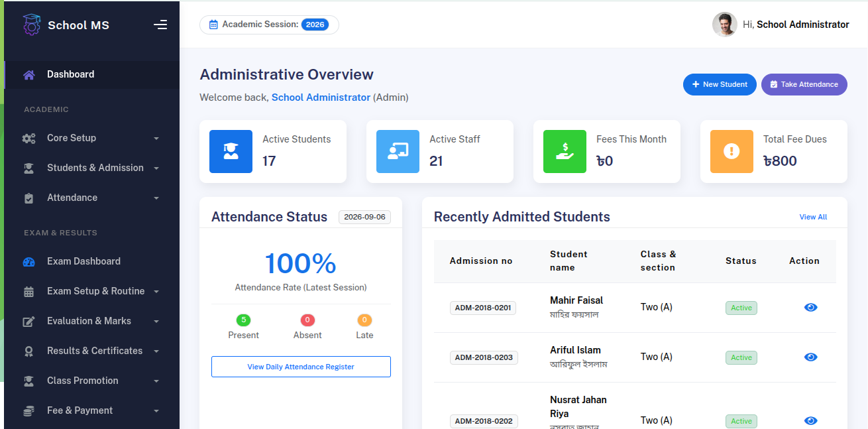The height and width of the screenshot is (429, 868).
Task: Click the Exam Dashboard gauge icon
Action: tap(28, 262)
